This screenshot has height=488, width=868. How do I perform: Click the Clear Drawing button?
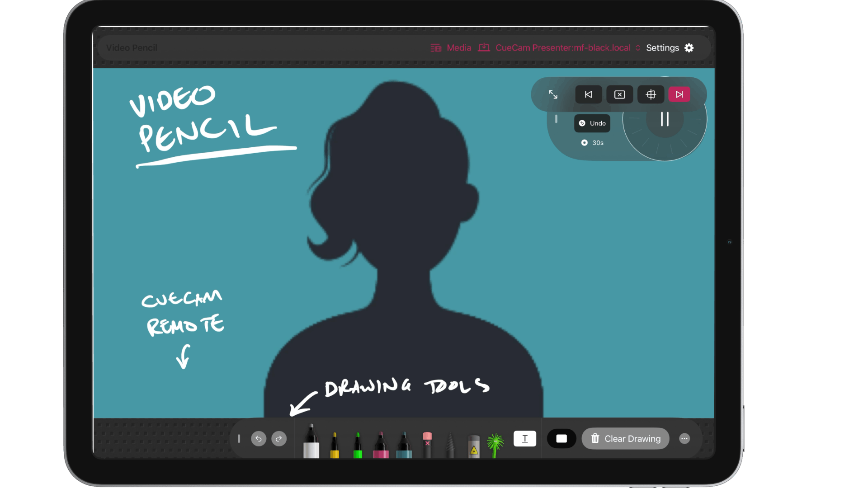(625, 438)
